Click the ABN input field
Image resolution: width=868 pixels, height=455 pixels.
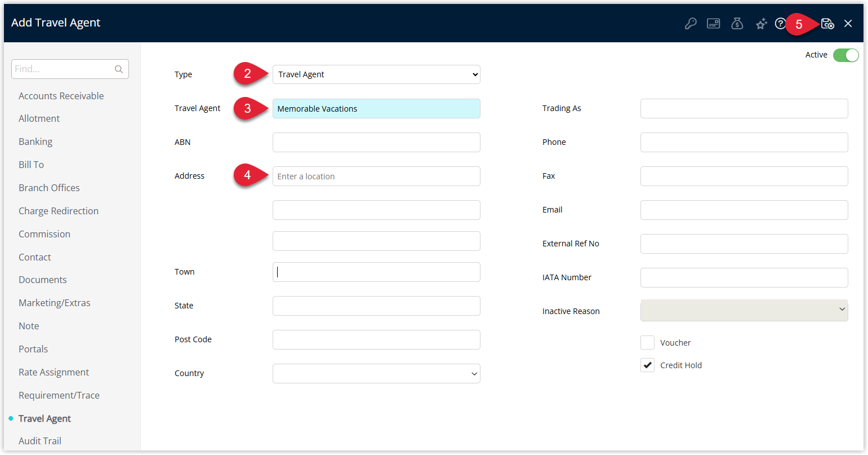click(x=376, y=142)
